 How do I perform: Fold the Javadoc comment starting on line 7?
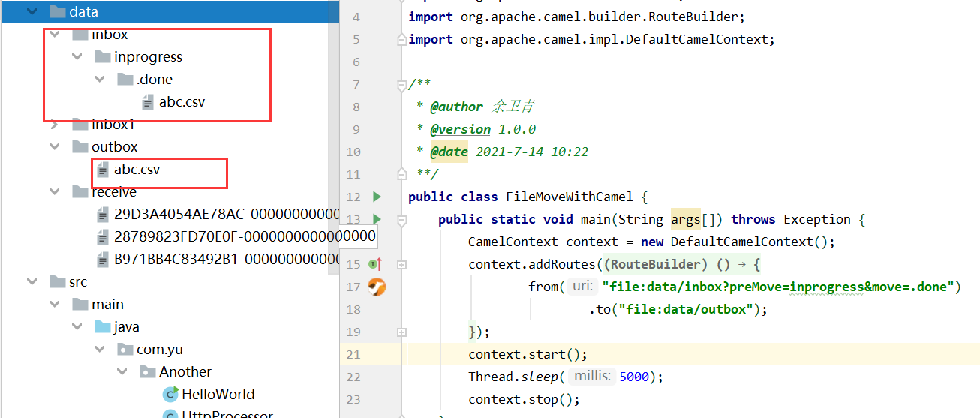point(401,85)
